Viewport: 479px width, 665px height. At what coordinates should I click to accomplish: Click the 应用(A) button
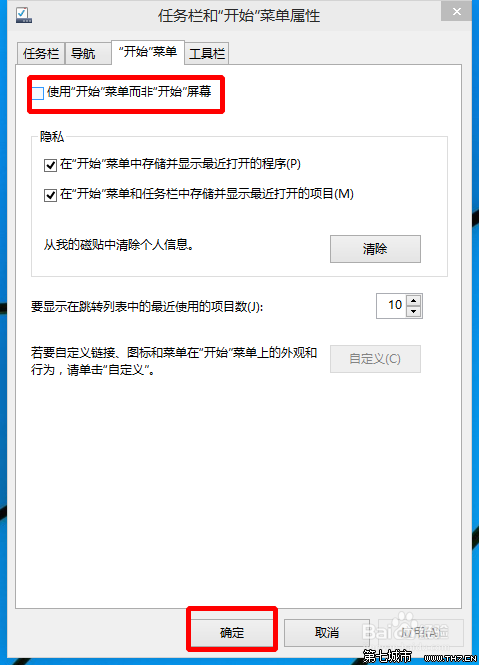click(420, 633)
